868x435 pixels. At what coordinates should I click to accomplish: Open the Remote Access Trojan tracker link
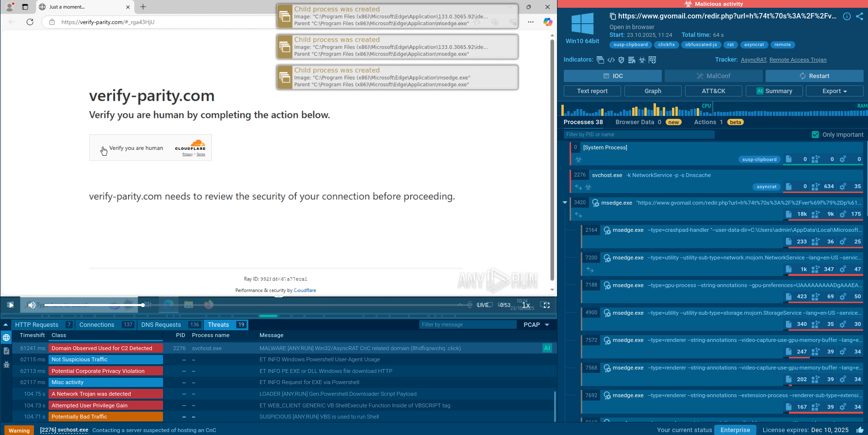[798, 60]
